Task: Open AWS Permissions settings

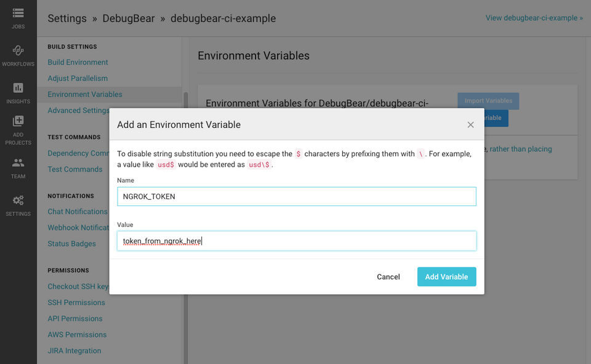Action: [77, 334]
